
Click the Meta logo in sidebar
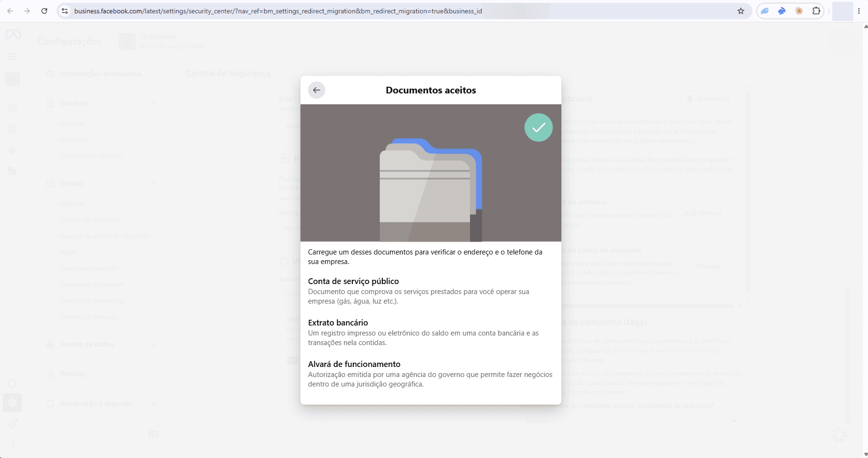[13, 34]
